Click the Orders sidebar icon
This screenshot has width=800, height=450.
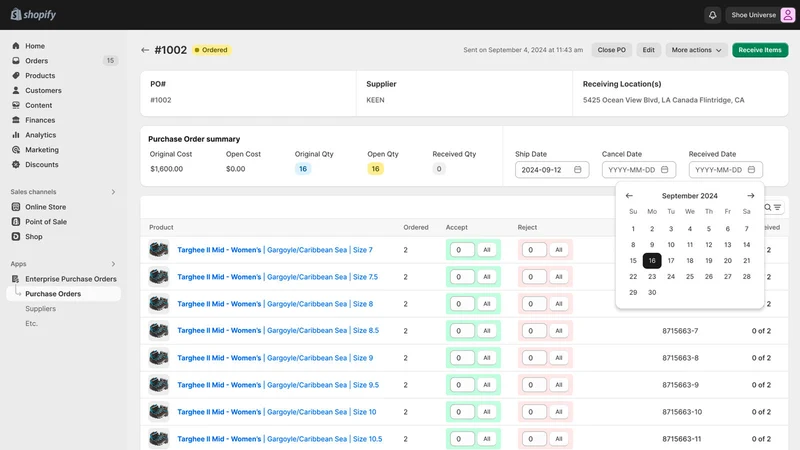point(16,61)
